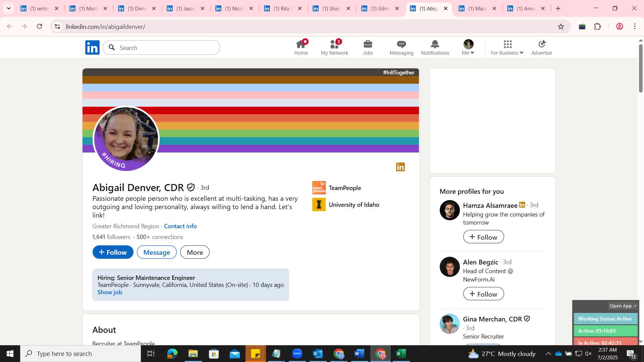Switch to the Gilme LinkedIn tab
644x362 pixels.
click(x=380, y=8)
